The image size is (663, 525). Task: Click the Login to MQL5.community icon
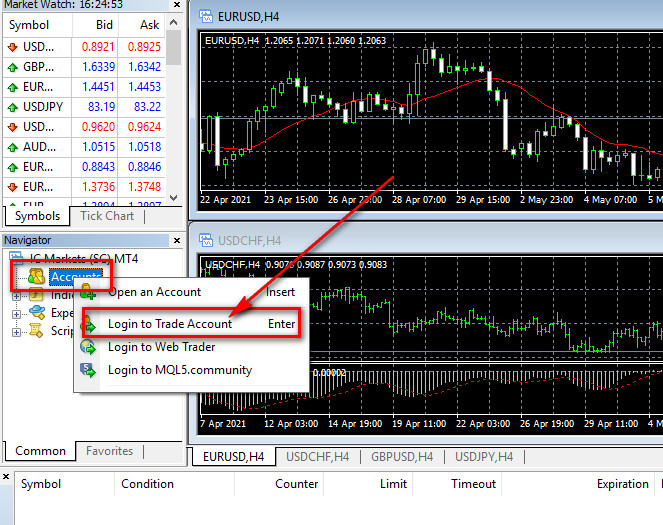coord(89,369)
